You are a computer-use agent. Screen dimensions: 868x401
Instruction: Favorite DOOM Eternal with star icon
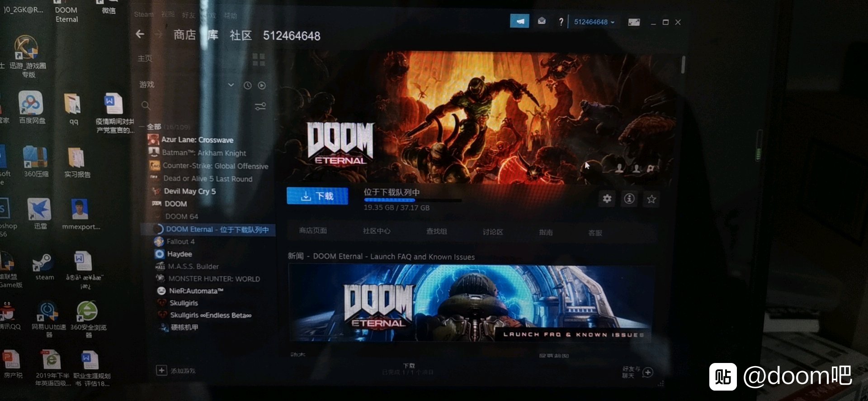[x=651, y=199]
